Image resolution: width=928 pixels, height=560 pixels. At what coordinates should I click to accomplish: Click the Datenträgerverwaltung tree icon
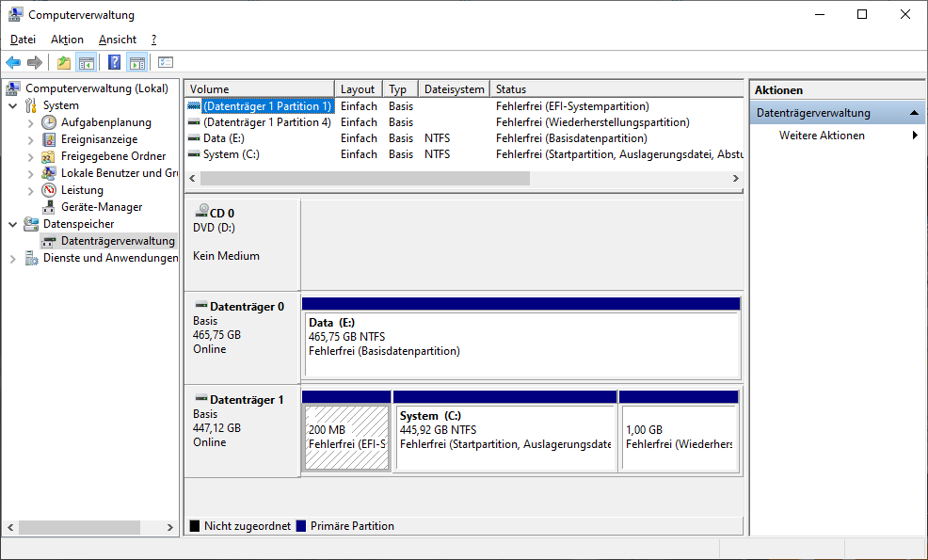[x=49, y=242]
